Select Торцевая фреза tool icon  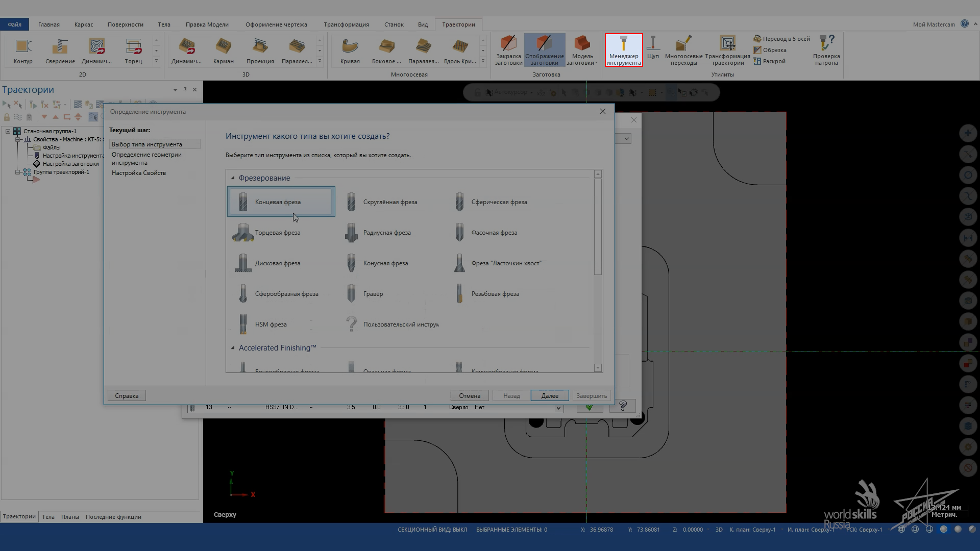tap(242, 232)
